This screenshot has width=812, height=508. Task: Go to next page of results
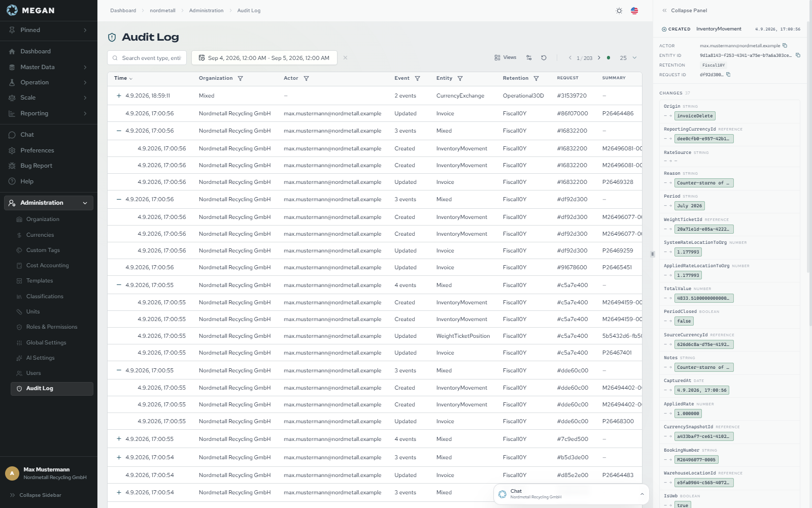tap(599, 58)
